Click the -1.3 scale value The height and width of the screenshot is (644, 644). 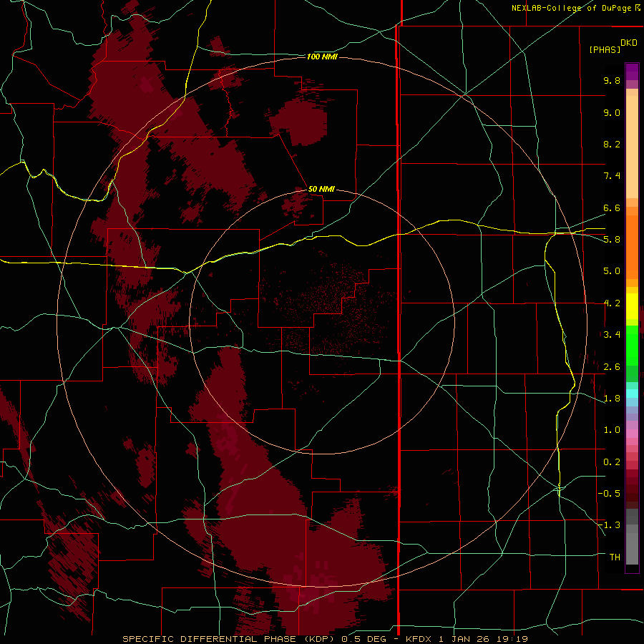click(609, 525)
